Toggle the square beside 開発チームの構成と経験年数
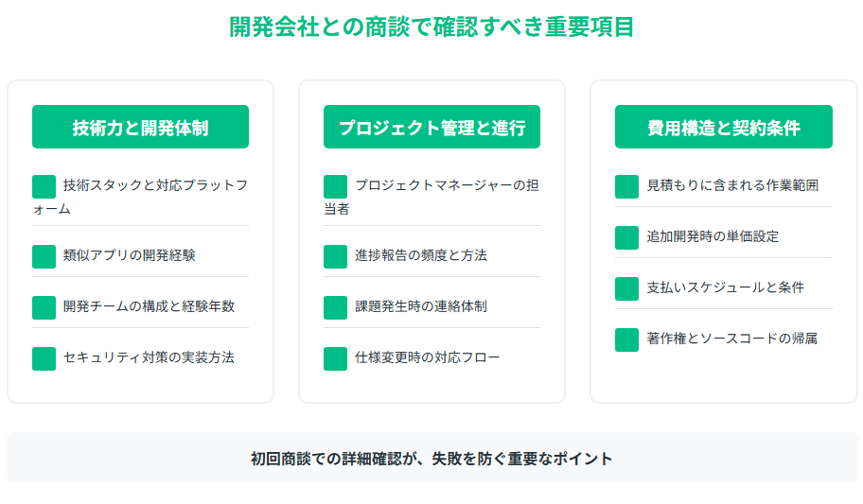The width and height of the screenshot is (863, 504). (44, 307)
